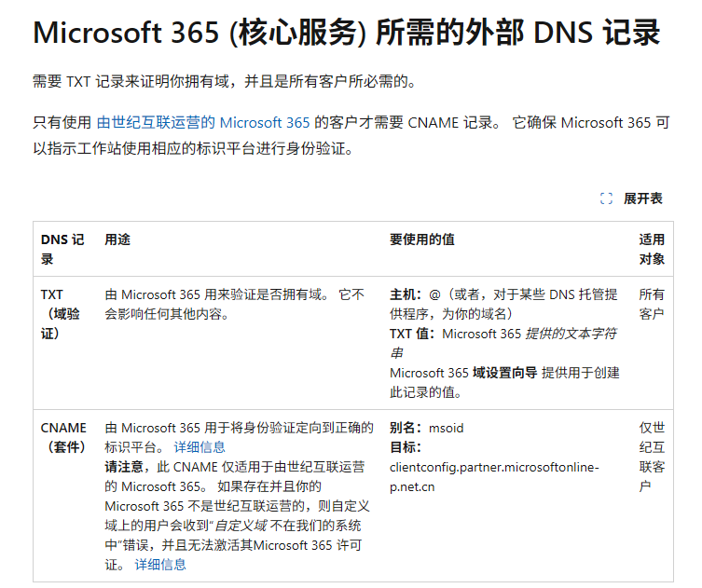Viewport: 702px width, 588px height.
Task: Click the bold 域设置向导 text
Action: coord(505,373)
